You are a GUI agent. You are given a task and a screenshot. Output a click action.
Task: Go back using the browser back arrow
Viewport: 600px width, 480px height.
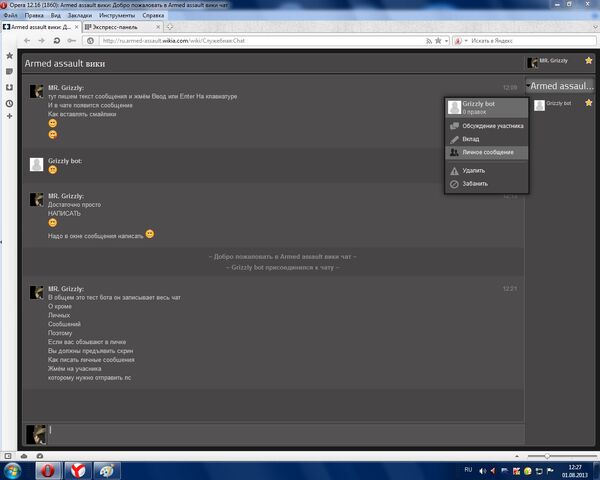click(x=27, y=41)
